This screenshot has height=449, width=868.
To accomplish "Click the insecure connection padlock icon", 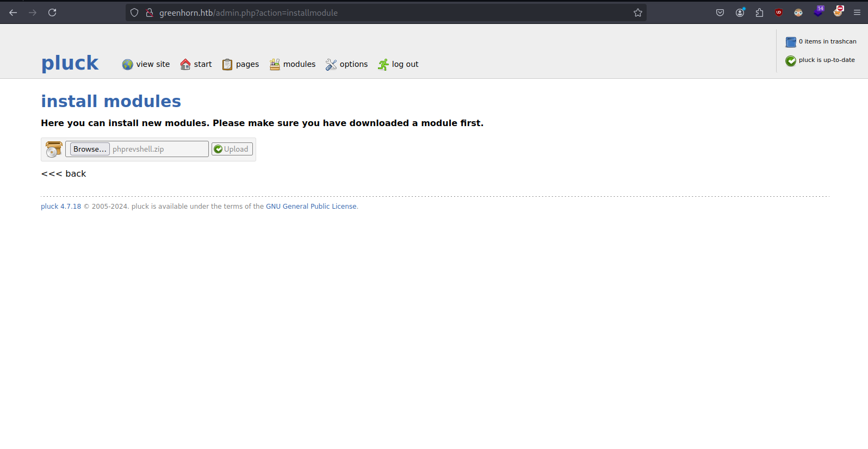I will [x=150, y=13].
